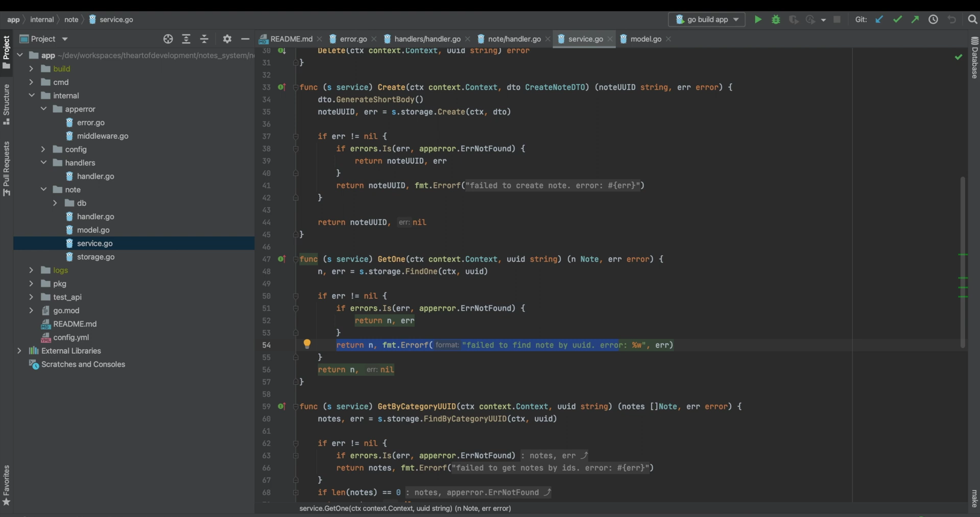Click the Git commit checkmark

click(x=897, y=19)
